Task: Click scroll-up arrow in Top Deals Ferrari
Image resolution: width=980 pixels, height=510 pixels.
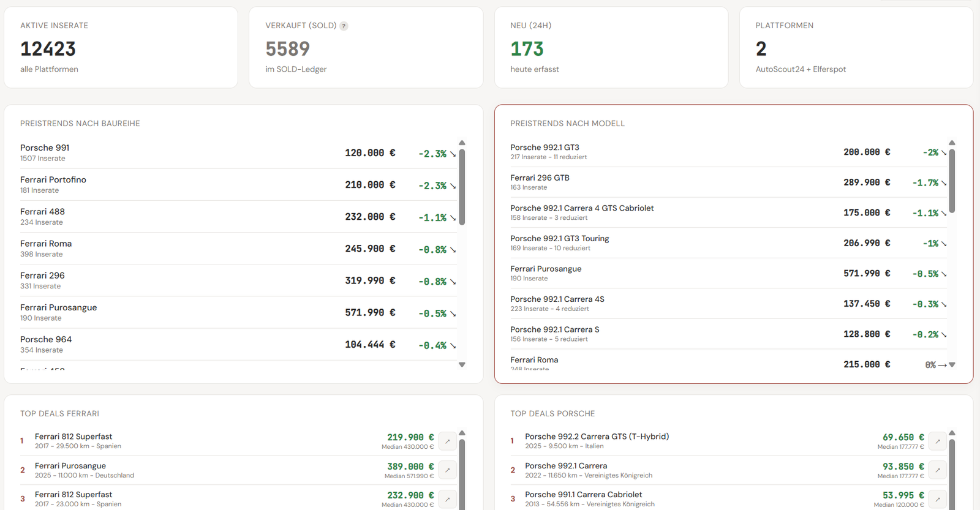Action: [x=462, y=433]
